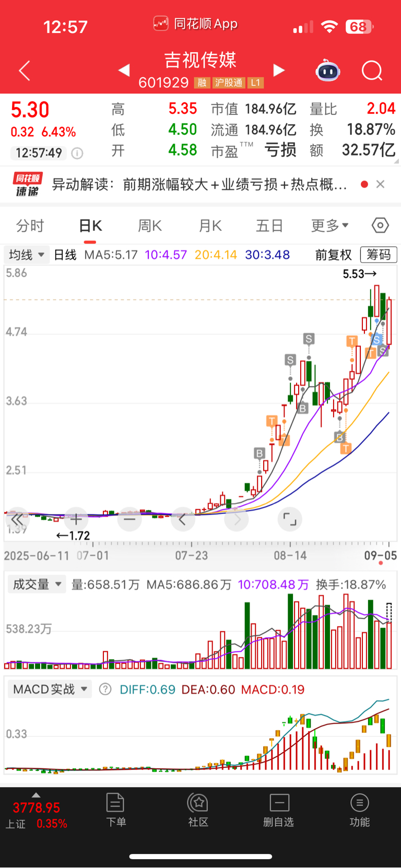
Task: Open the 成交量 indicator dropdown
Action: click(37, 585)
